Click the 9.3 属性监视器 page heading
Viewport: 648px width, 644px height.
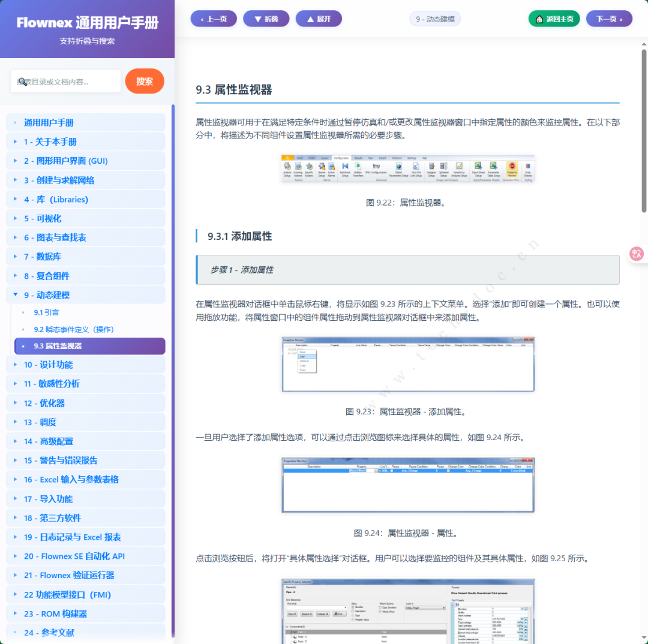click(x=234, y=89)
